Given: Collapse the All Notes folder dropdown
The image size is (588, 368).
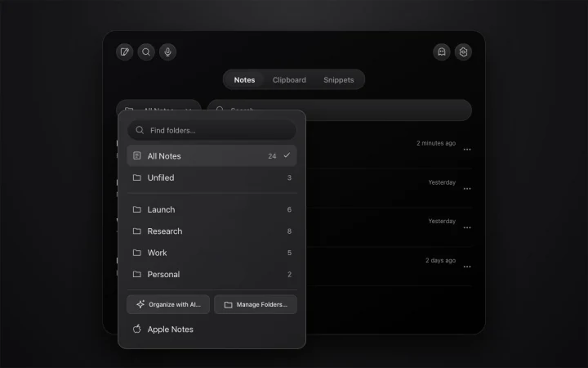Looking at the screenshot, I should (x=158, y=105).
